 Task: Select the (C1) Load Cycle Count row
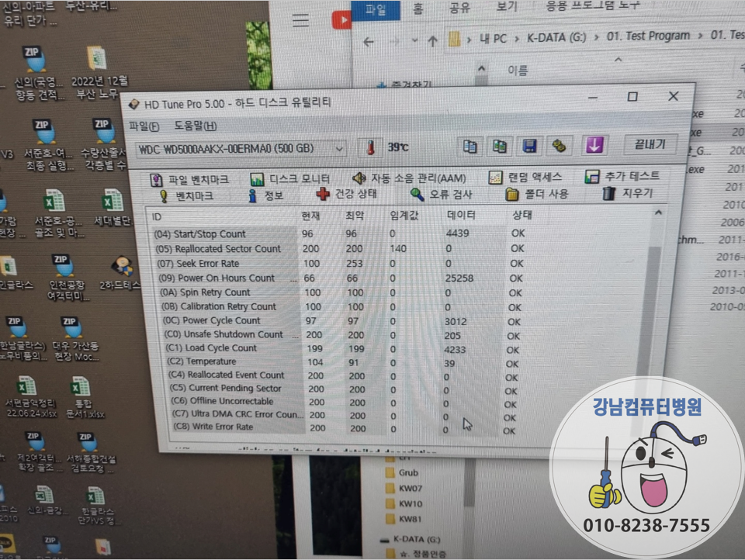(343, 348)
